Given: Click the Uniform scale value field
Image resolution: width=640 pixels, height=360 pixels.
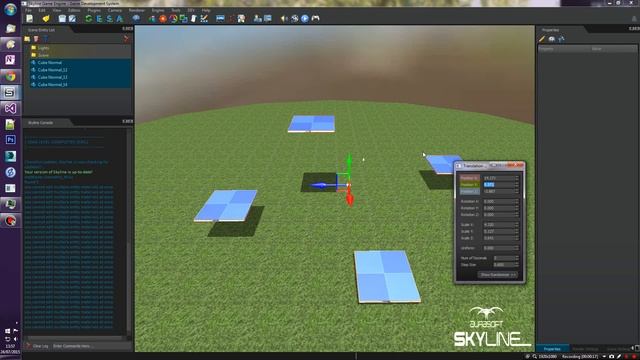Looking at the screenshot, I should 498,248.
